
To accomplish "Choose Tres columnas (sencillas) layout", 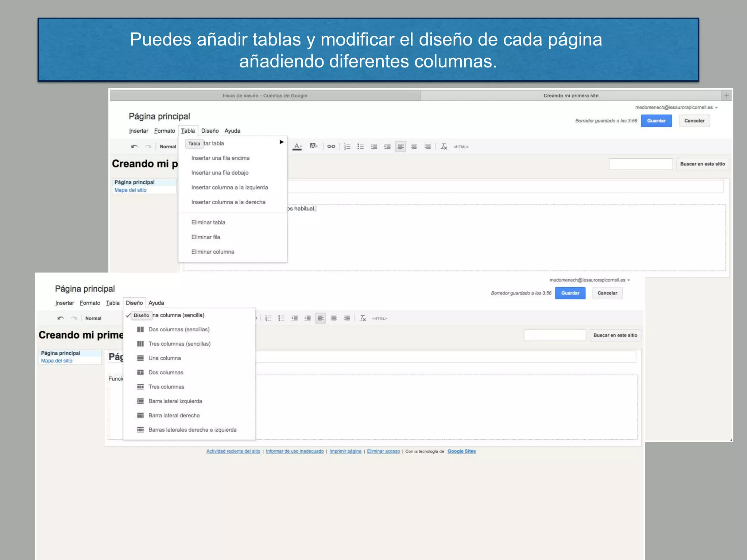I will click(189, 344).
